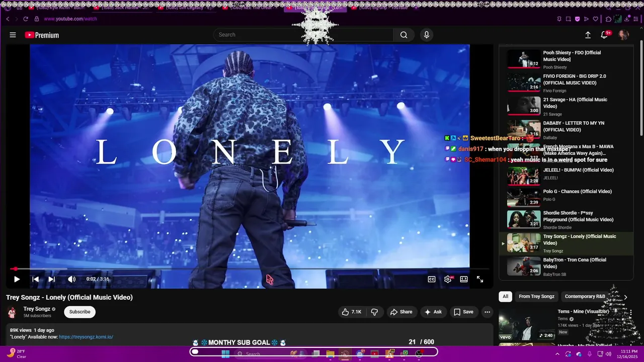The height and width of the screenshot is (362, 644).
Task: Switch to the NLE The Great browser tab
Action: click(x=251, y=8)
